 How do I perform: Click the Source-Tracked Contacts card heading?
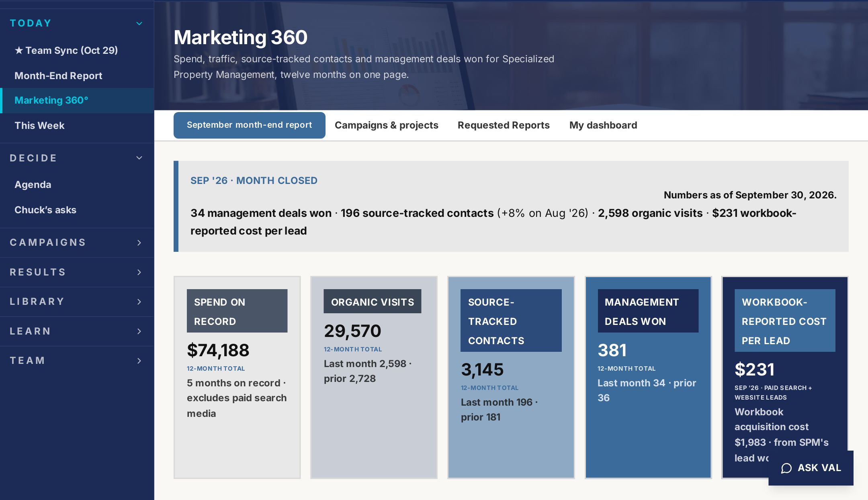511,320
